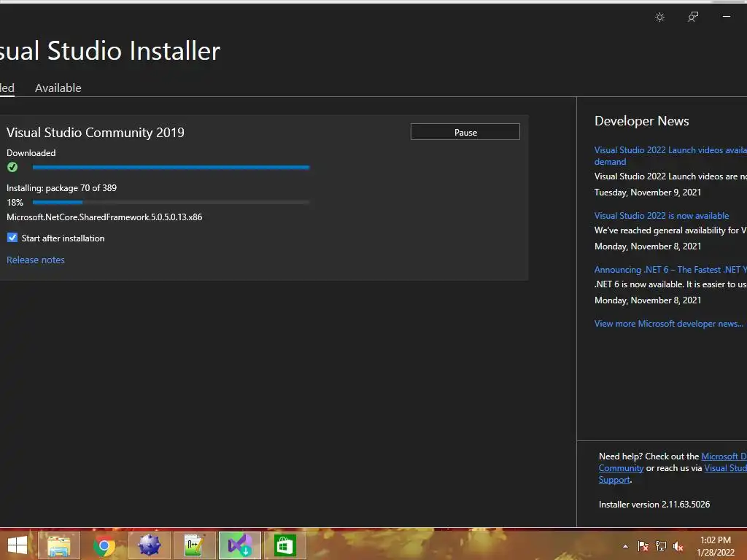The width and height of the screenshot is (747, 560).
Task: Minimize the Visual Studio Installer window
Action: pyautogui.click(x=727, y=17)
